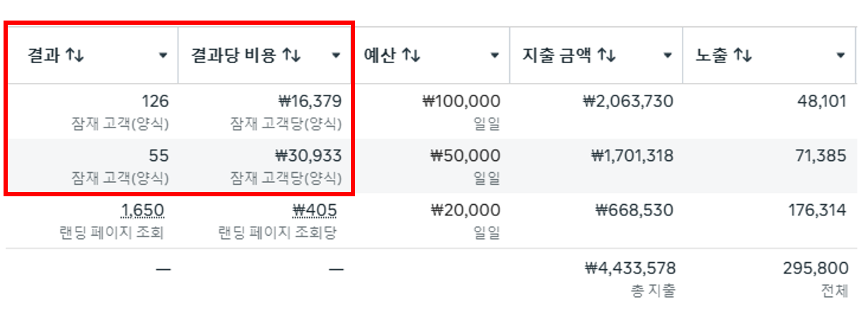Open the 지출 금액 column dropdown caret
The width and height of the screenshot is (868, 316).
pos(667,55)
